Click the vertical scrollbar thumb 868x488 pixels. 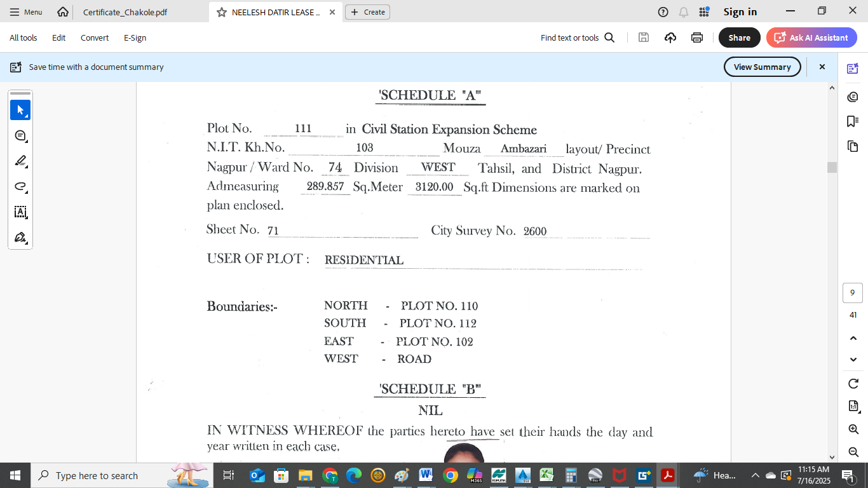tap(832, 167)
